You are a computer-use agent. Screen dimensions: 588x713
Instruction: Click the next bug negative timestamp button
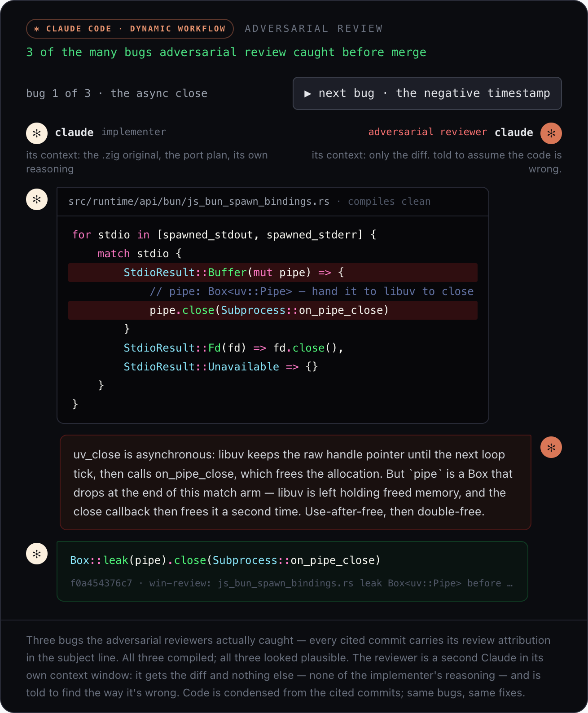(427, 93)
